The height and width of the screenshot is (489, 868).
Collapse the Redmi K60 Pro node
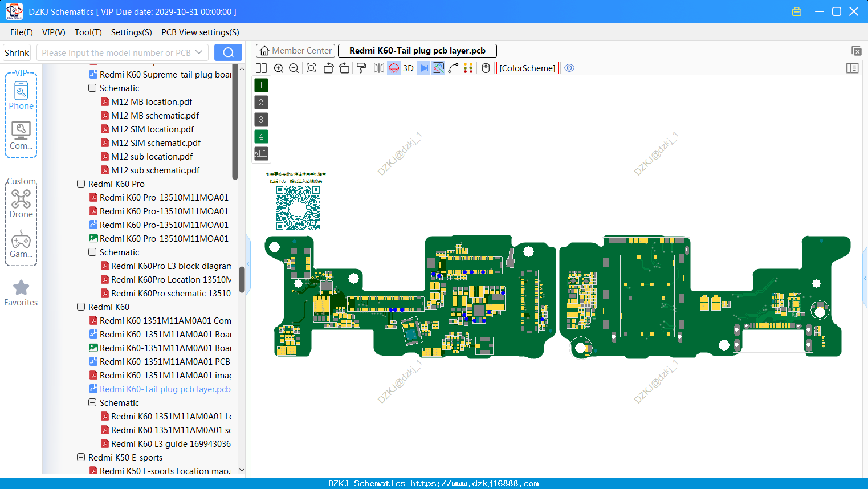[81, 184]
